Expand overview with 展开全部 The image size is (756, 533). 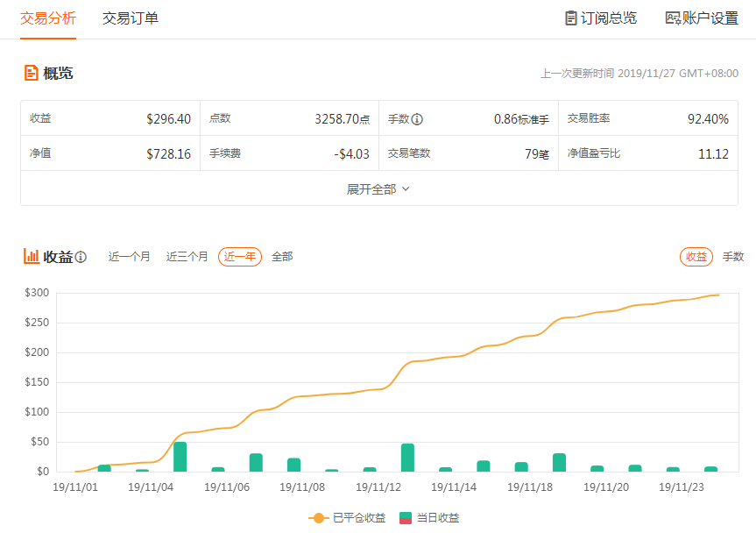tap(378, 189)
